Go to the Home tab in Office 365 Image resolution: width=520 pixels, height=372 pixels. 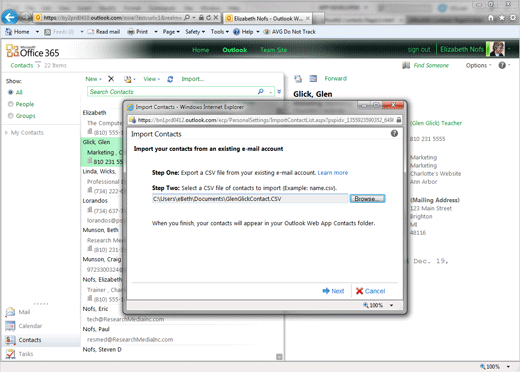[201, 50]
